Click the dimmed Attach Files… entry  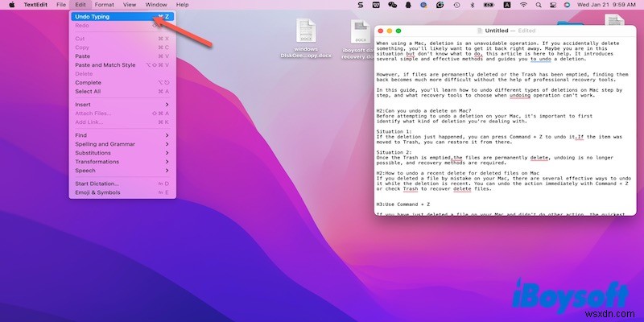(122, 114)
